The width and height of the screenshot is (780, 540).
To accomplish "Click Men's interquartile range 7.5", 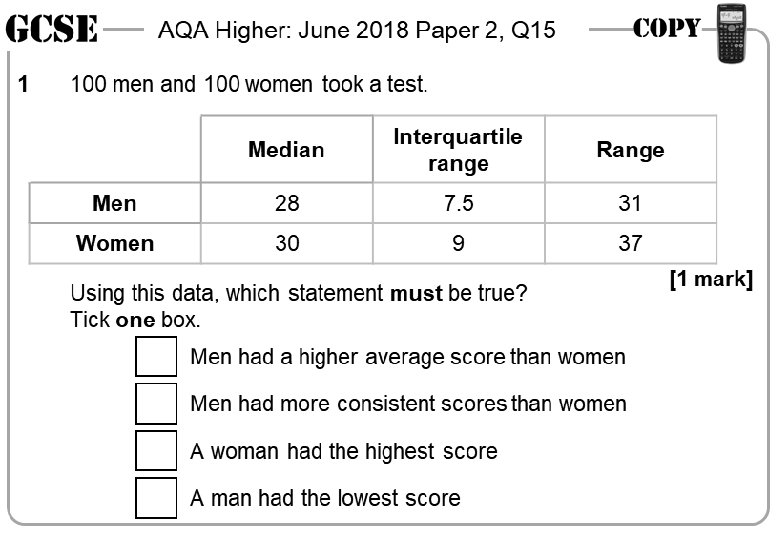I will click(x=458, y=203).
